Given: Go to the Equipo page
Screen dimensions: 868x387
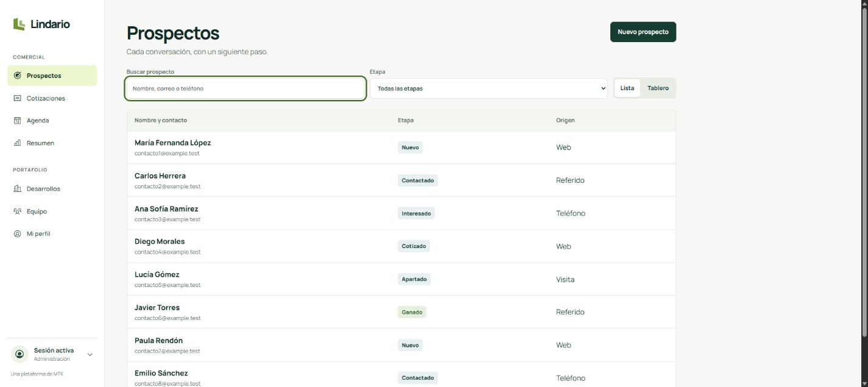Looking at the screenshot, I should tap(52, 211).
